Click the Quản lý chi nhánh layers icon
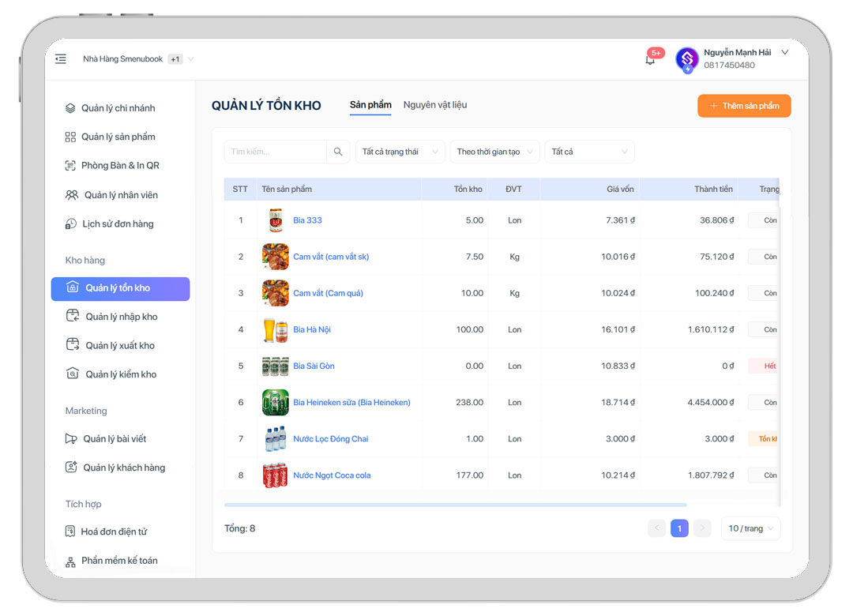 70,107
